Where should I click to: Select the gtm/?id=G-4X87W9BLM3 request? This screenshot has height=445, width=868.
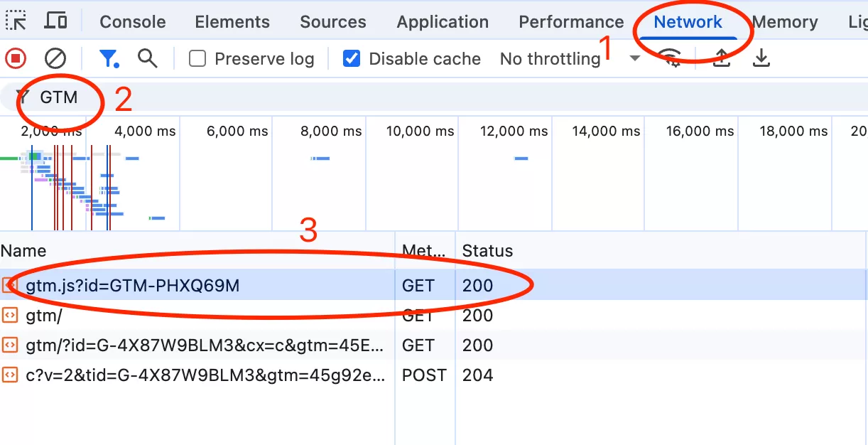(434, 345)
